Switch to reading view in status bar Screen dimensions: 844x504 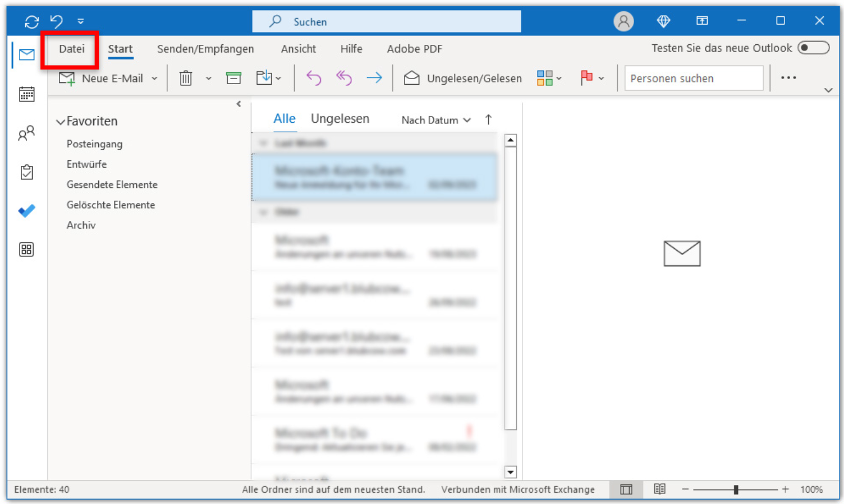pyautogui.click(x=659, y=489)
